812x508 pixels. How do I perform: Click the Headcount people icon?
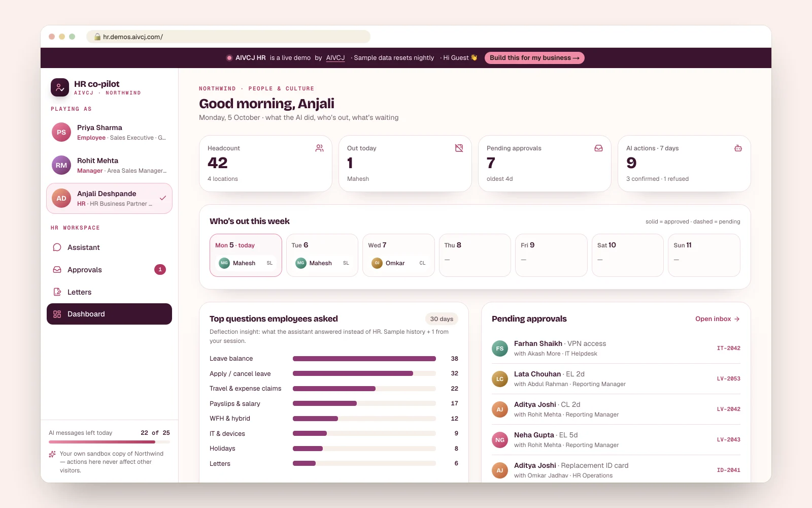coord(319,148)
